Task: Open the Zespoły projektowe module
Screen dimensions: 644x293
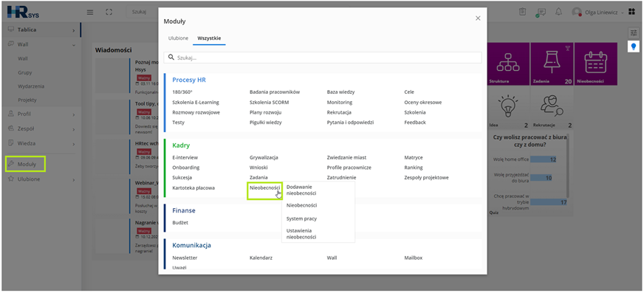Action: (426, 178)
